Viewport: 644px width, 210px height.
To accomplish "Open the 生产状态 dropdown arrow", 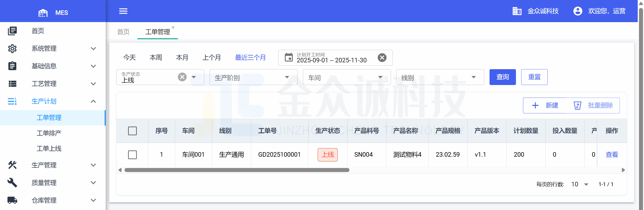I will pos(194,77).
